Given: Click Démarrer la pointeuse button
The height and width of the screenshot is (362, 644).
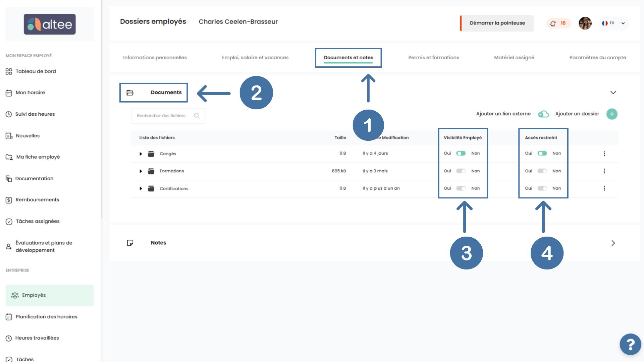Looking at the screenshot, I should [497, 23].
